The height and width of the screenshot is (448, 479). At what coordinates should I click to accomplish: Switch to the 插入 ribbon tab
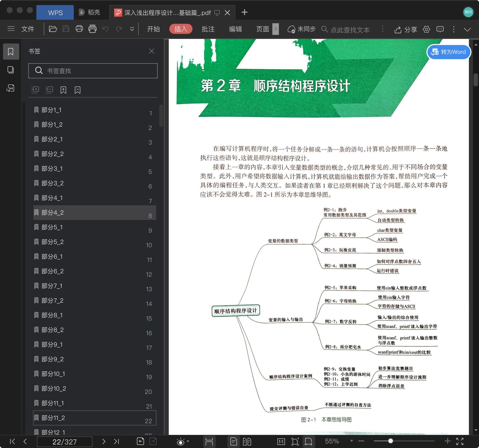click(x=181, y=29)
